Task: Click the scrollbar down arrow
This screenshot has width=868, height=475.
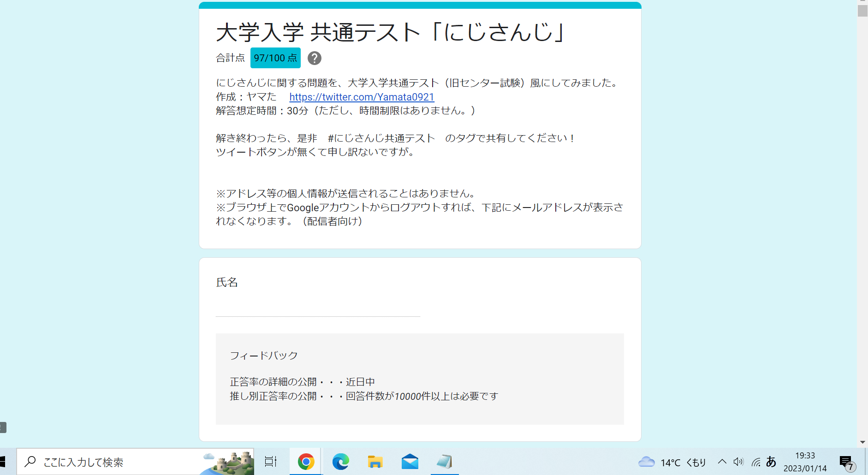Action: [x=862, y=442]
